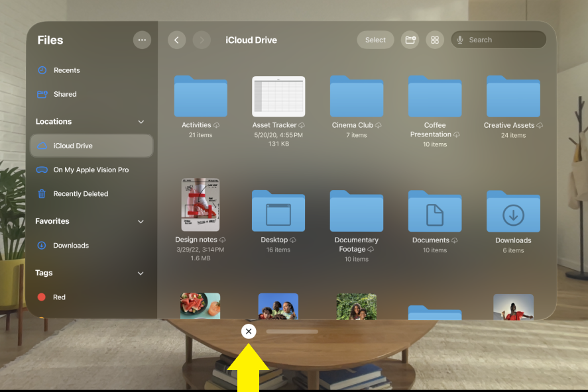Open Recently Deleted in the sidebar
This screenshot has width=588, height=392.
pyautogui.click(x=91, y=193)
